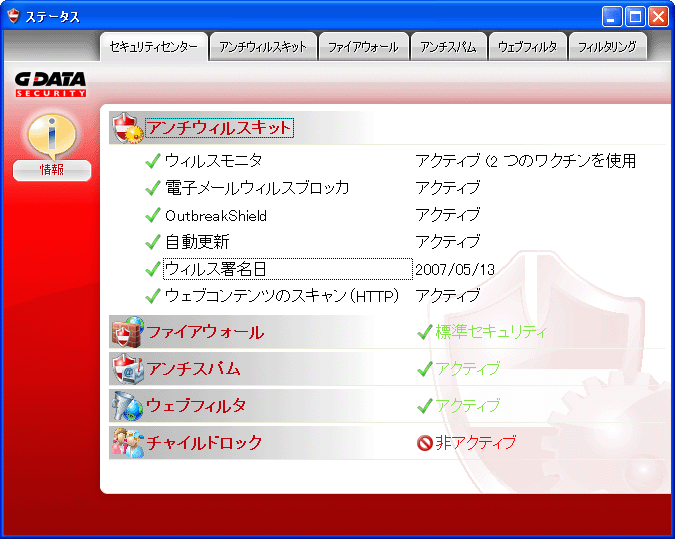Click green アクティブ text for アンチスパム

[x=468, y=369]
